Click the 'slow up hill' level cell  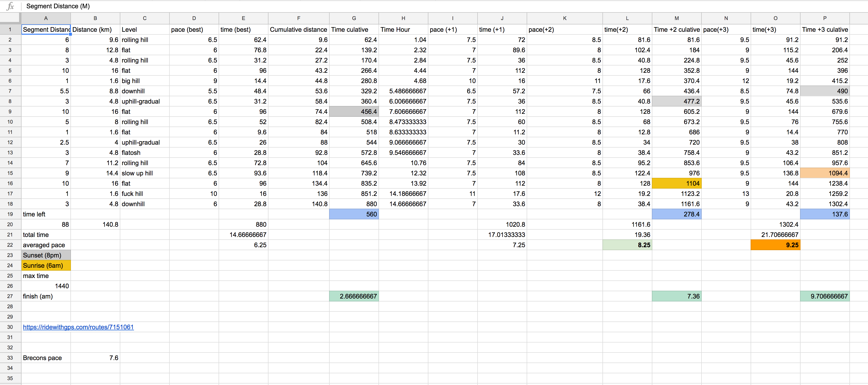pyautogui.click(x=145, y=173)
